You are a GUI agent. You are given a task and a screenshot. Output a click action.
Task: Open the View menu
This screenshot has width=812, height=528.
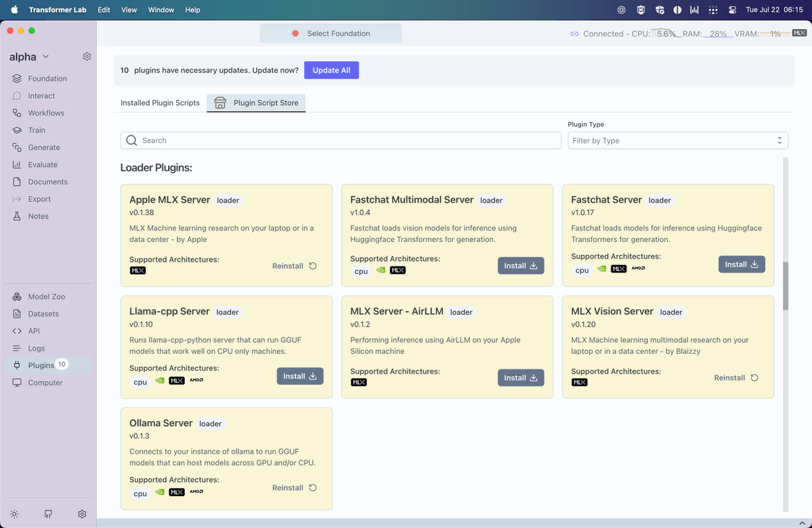click(129, 10)
